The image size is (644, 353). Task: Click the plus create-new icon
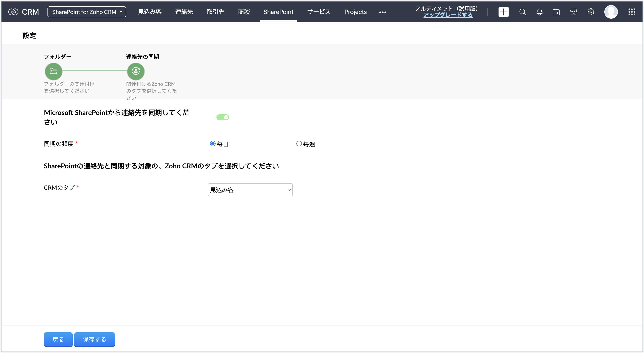pyautogui.click(x=503, y=12)
